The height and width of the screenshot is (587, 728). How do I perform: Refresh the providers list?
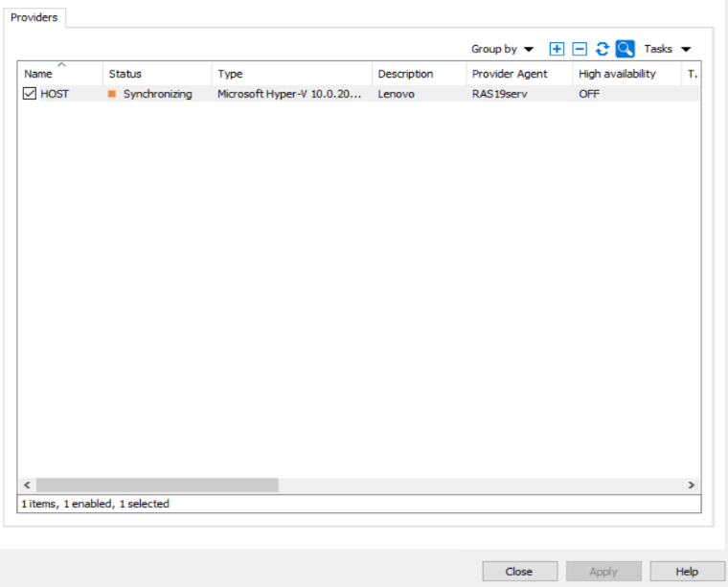click(603, 49)
